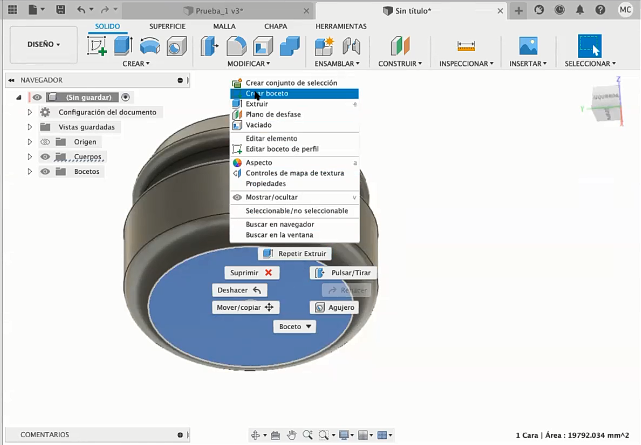Image resolution: width=641 pixels, height=445 pixels.
Task: Toggle visibility of Bocetos folder
Action: (x=45, y=172)
